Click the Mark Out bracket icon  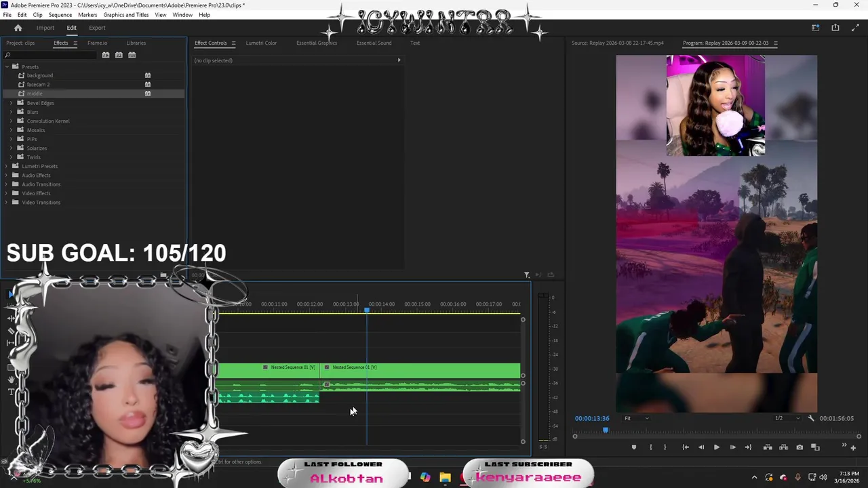(665, 447)
